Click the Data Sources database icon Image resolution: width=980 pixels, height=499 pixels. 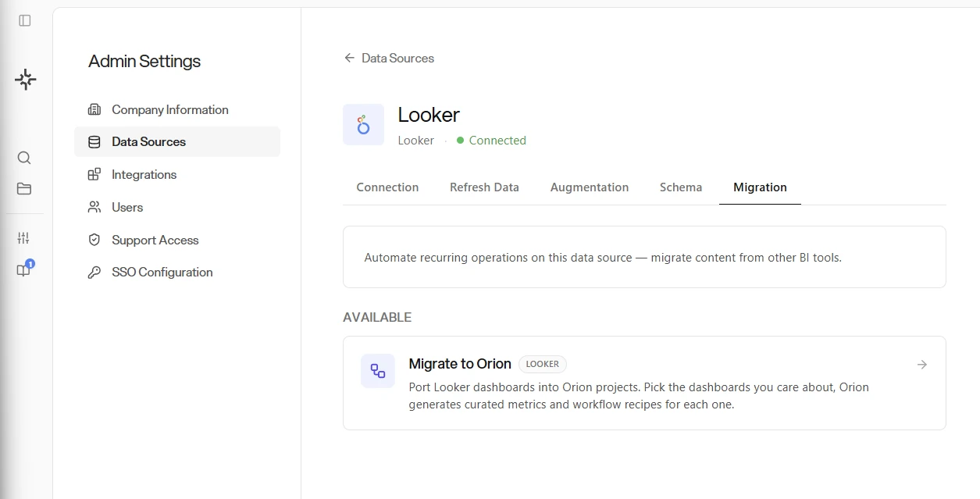94,142
